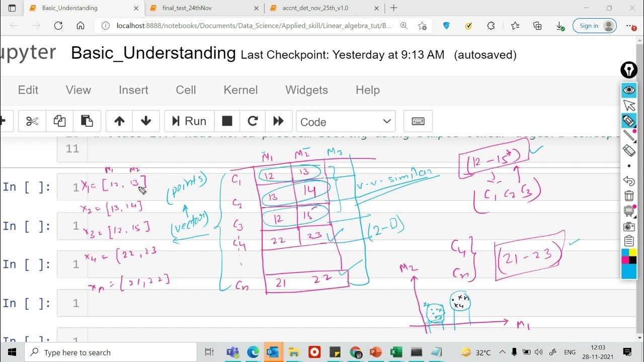644x362 pixels.
Task: Toggle the eye visibility tool in annotation bar
Action: 629,90
